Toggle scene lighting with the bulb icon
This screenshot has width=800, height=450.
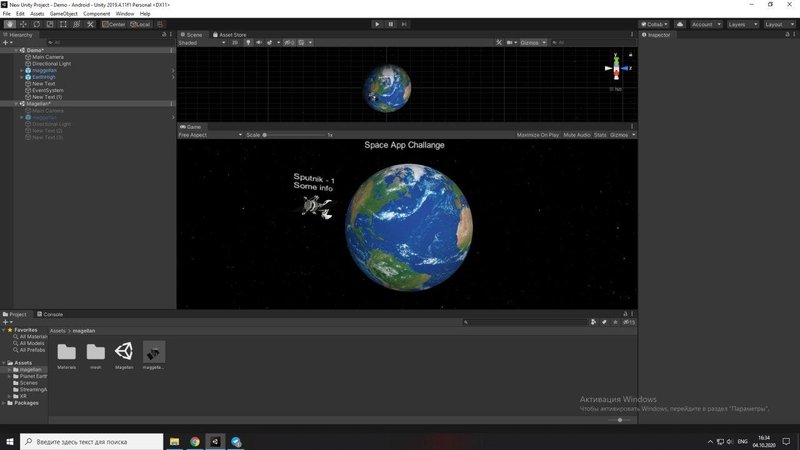point(248,43)
